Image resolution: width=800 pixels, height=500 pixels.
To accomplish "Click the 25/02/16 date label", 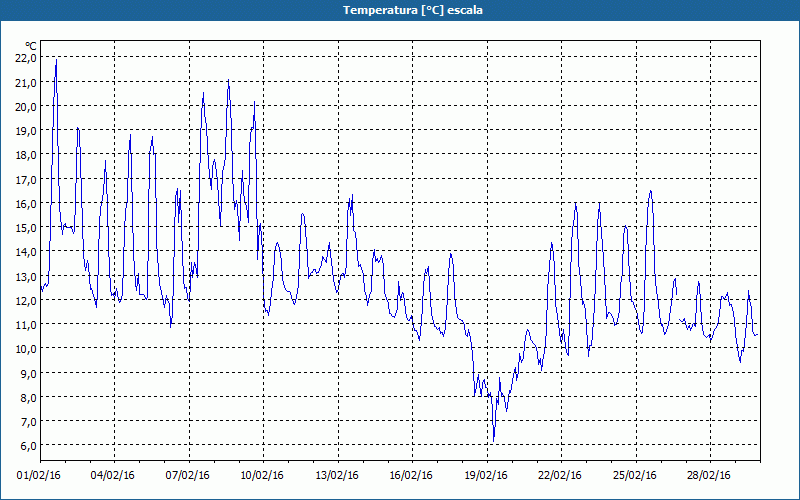I will [635, 476].
